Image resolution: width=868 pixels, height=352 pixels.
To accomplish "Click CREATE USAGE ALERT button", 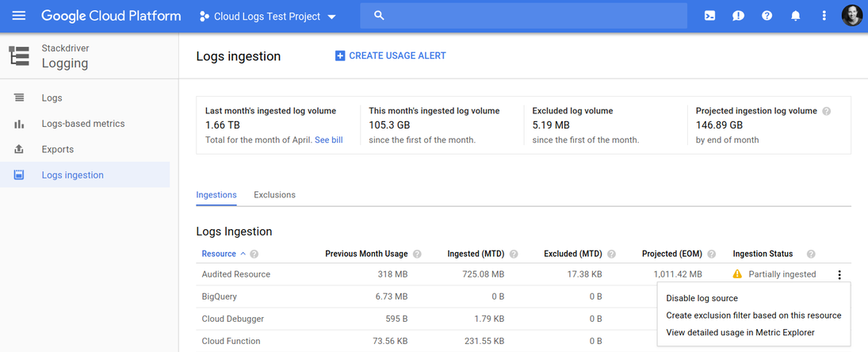I will coord(391,56).
